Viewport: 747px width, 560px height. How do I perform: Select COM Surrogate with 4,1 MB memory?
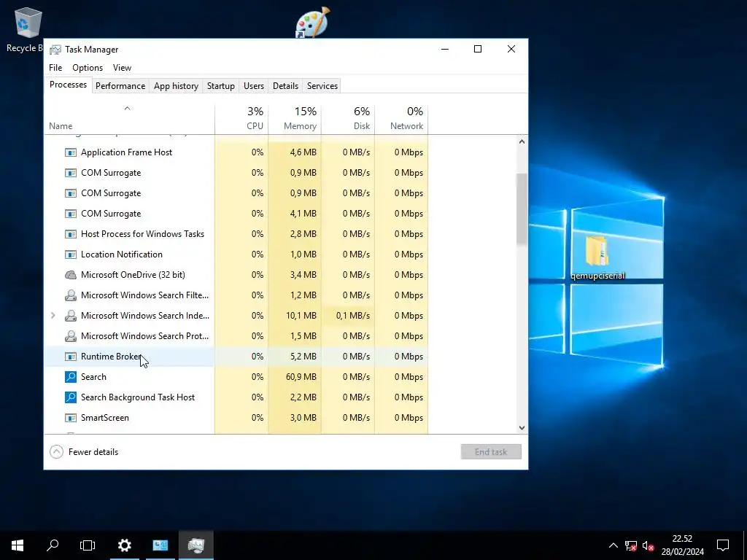(x=111, y=214)
